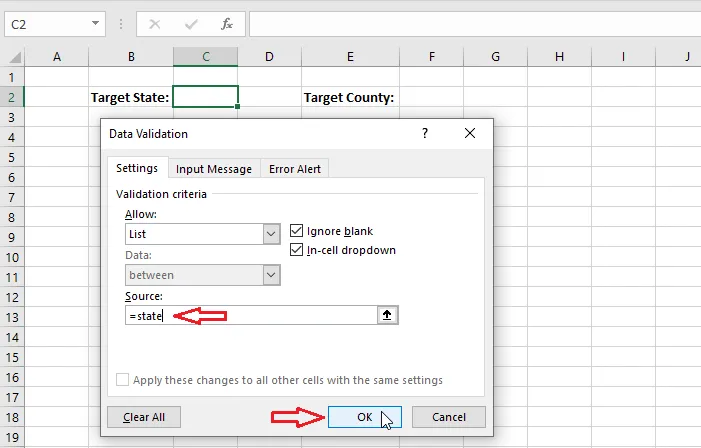Image resolution: width=701 pixels, height=448 pixels.
Task: Select row 1 header
Action: (x=12, y=77)
